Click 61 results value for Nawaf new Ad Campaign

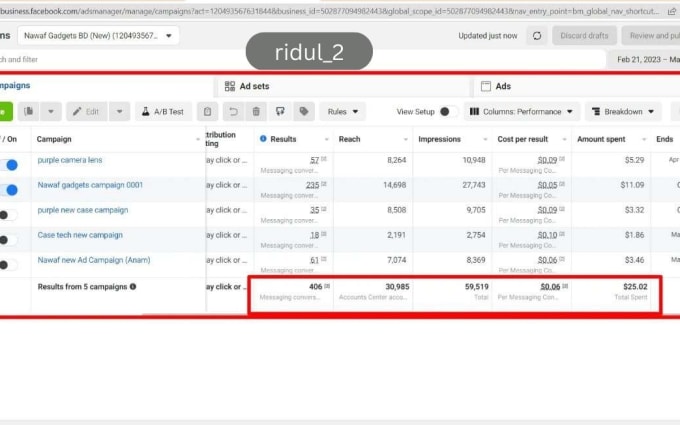314,260
